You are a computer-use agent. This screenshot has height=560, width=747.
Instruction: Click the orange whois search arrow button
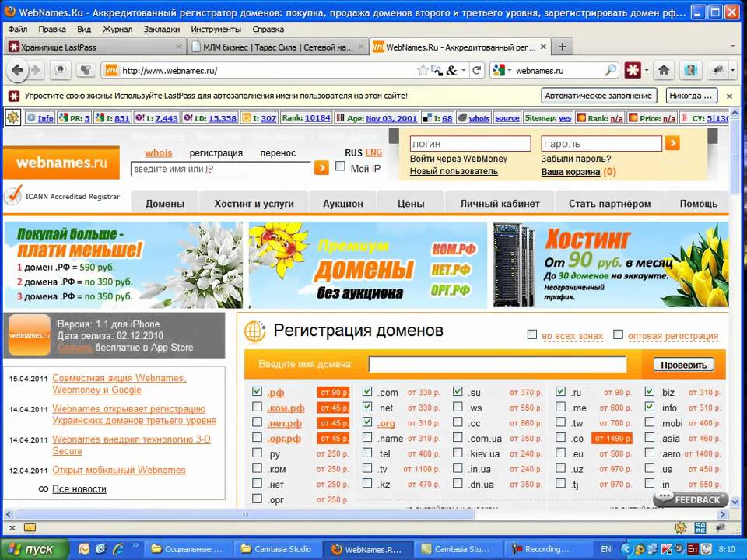tap(321, 168)
